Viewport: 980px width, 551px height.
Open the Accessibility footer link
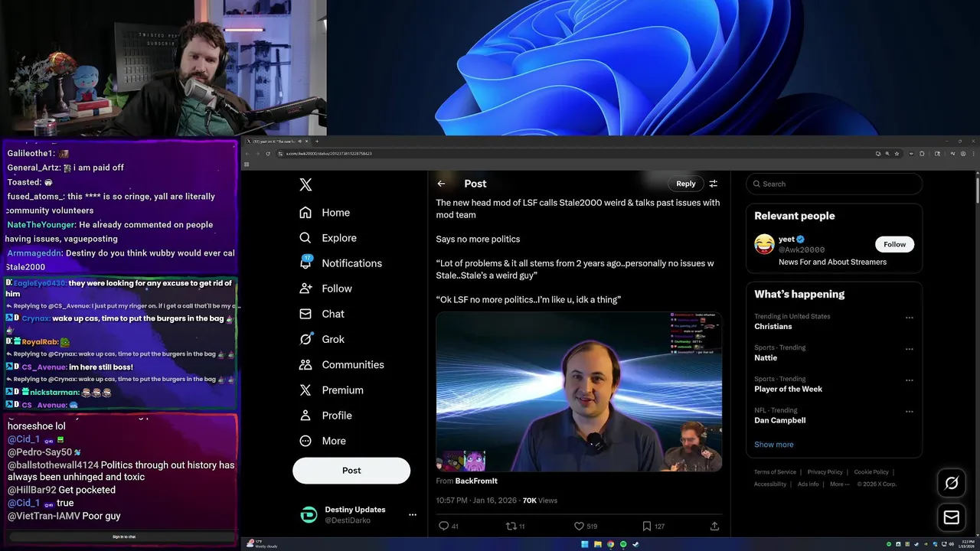coord(770,484)
